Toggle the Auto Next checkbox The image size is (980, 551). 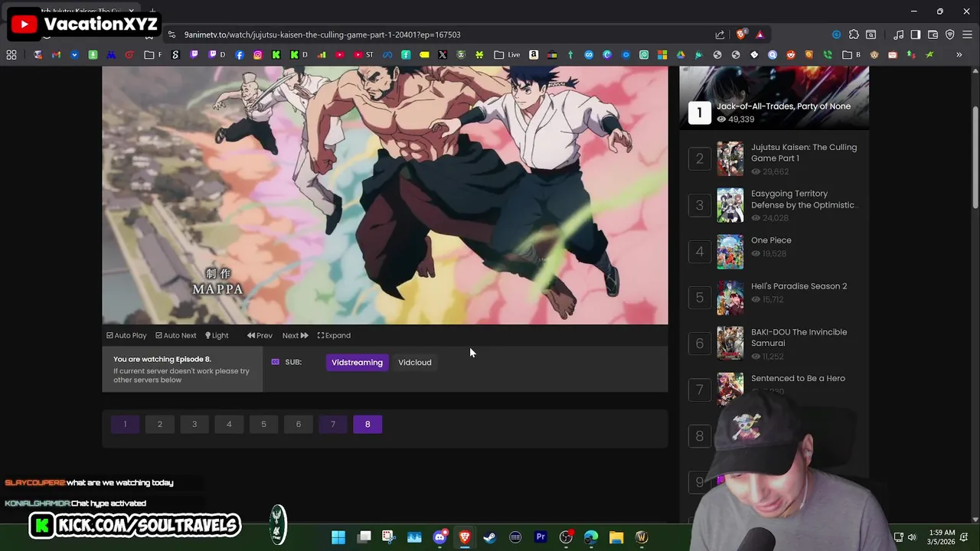pos(175,335)
